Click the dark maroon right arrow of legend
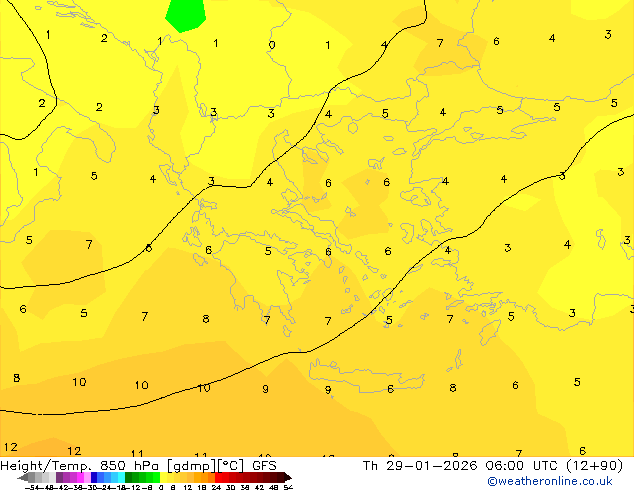 click(x=287, y=478)
